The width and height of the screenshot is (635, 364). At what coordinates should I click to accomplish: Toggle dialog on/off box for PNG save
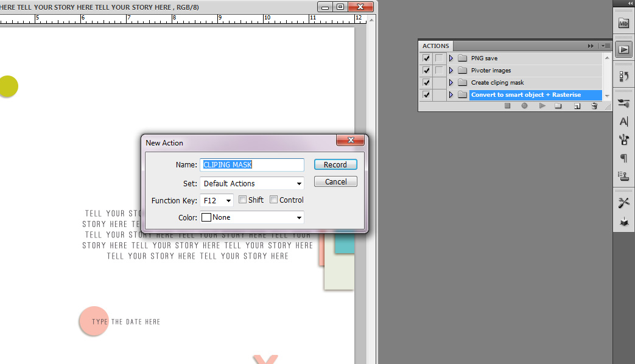[439, 58]
